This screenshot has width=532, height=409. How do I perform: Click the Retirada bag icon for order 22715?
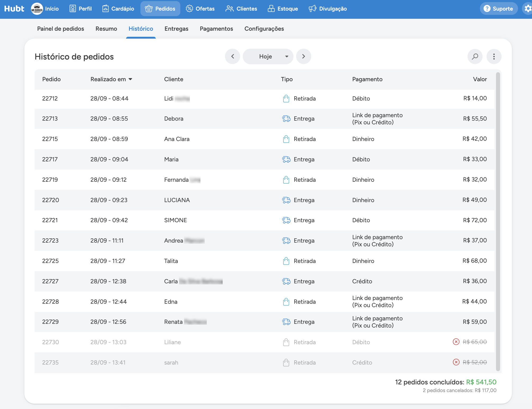pos(286,139)
